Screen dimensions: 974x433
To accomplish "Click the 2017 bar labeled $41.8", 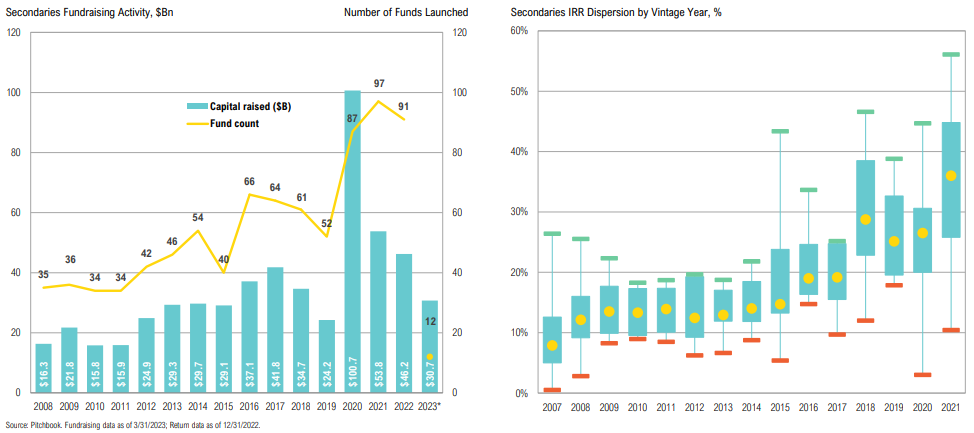I will [274, 328].
